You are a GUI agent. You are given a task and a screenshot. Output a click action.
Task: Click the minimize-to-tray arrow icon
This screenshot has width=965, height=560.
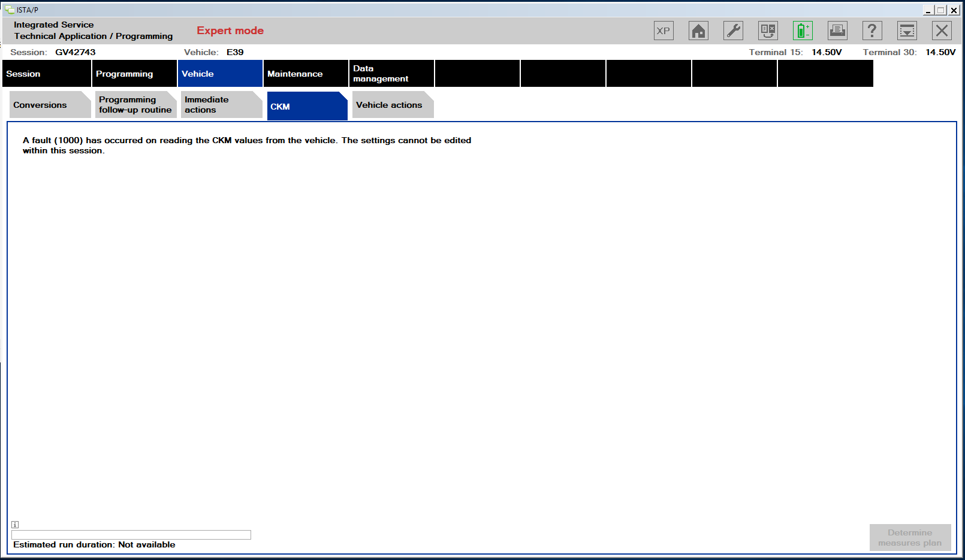(907, 31)
